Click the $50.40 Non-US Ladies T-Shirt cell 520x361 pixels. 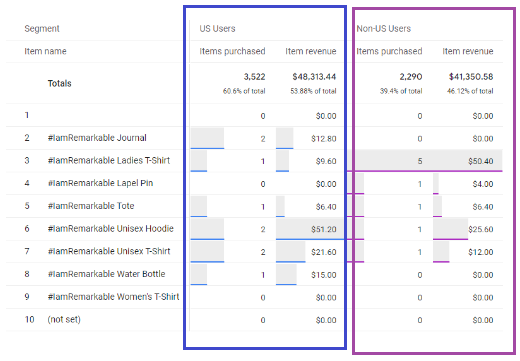pyautogui.click(x=480, y=161)
